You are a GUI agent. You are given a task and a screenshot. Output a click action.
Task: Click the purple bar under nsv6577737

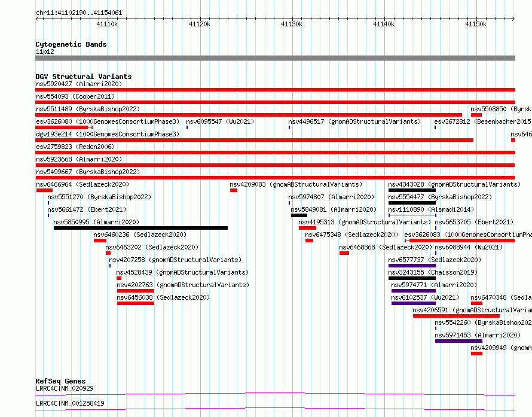coord(412,266)
